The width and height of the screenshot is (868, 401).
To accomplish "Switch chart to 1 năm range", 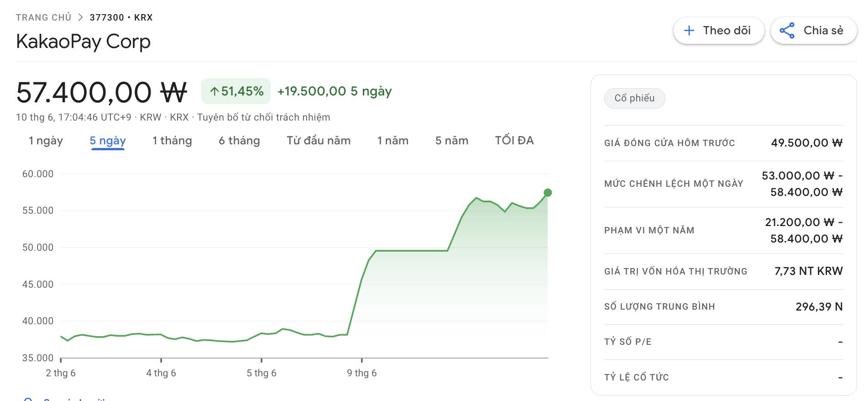I will (393, 141).
